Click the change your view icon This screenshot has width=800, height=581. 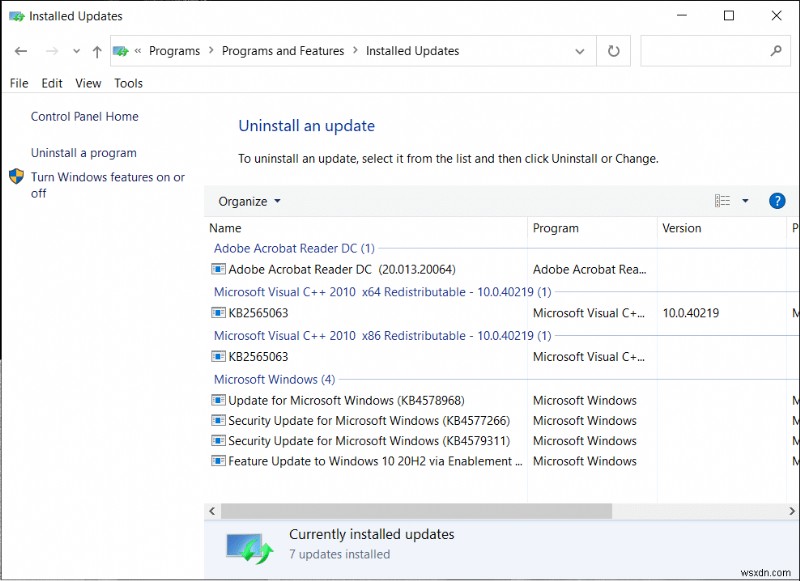(x=722, y=200)
